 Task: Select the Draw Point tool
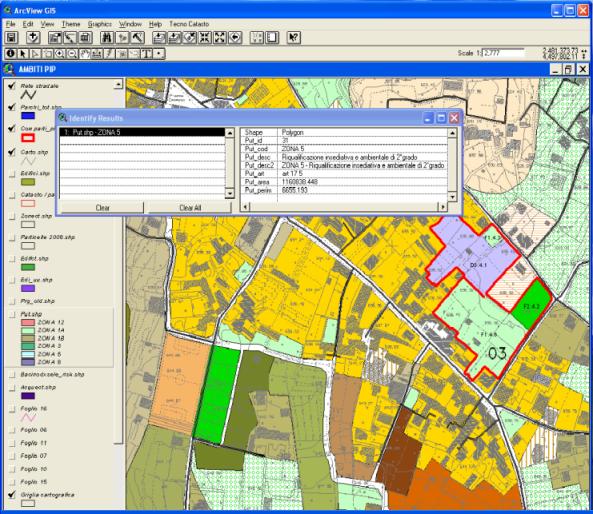159,54
